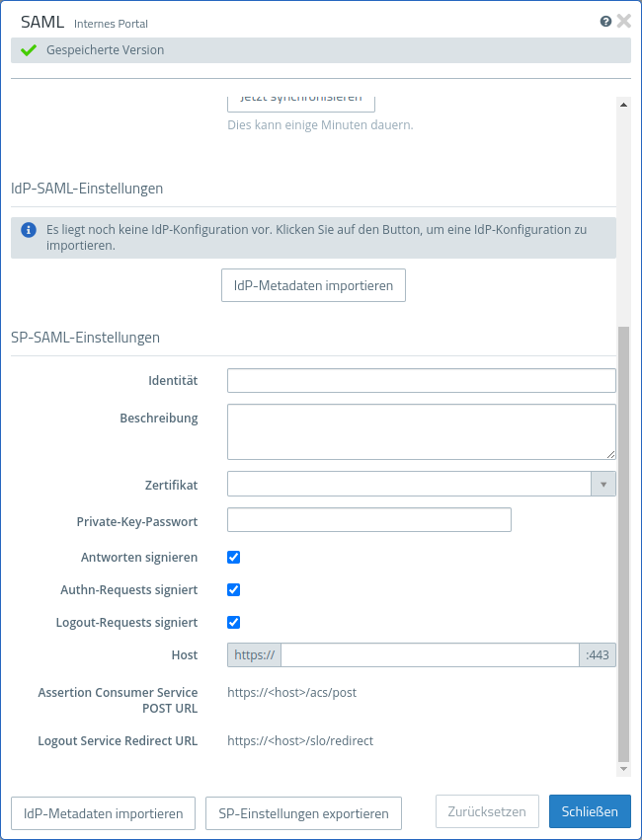
Task: Toggle the Antworten signieren checkbox
Action: [x=234, y=557]
